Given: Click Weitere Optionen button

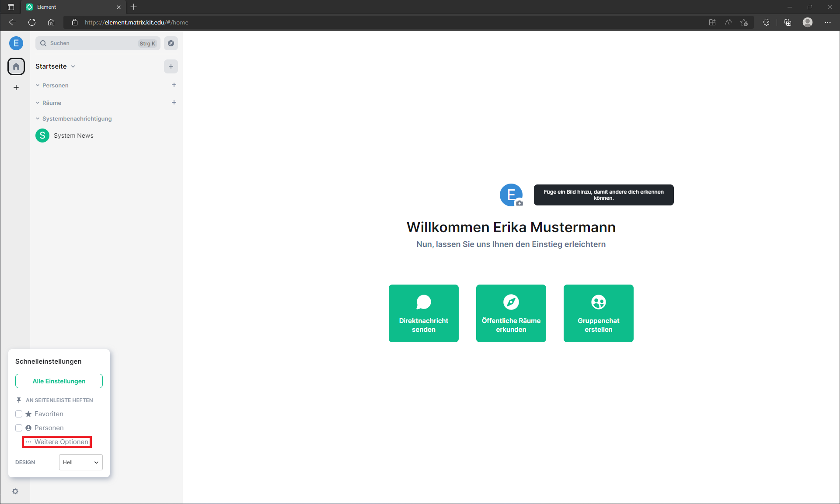Looking at the screenshot, I should [57, 441].
